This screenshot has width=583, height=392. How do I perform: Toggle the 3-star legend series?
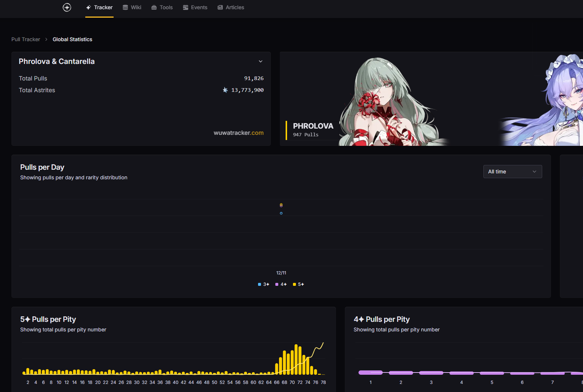tap(264, 284)
